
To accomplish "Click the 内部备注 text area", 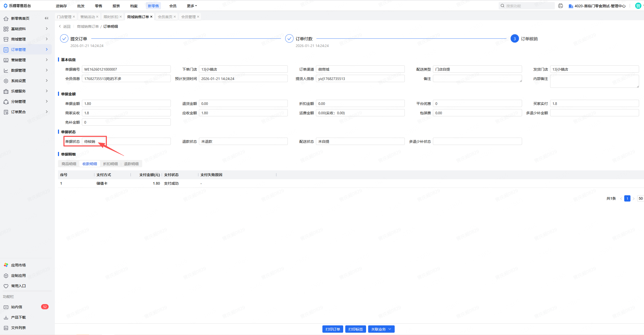I will 594,81.
